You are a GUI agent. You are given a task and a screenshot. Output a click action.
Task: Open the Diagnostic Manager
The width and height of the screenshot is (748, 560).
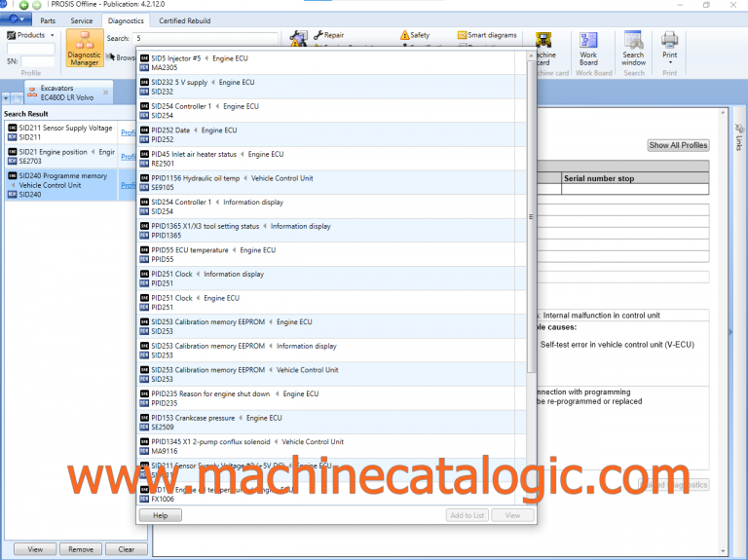(x=85, y=48)
